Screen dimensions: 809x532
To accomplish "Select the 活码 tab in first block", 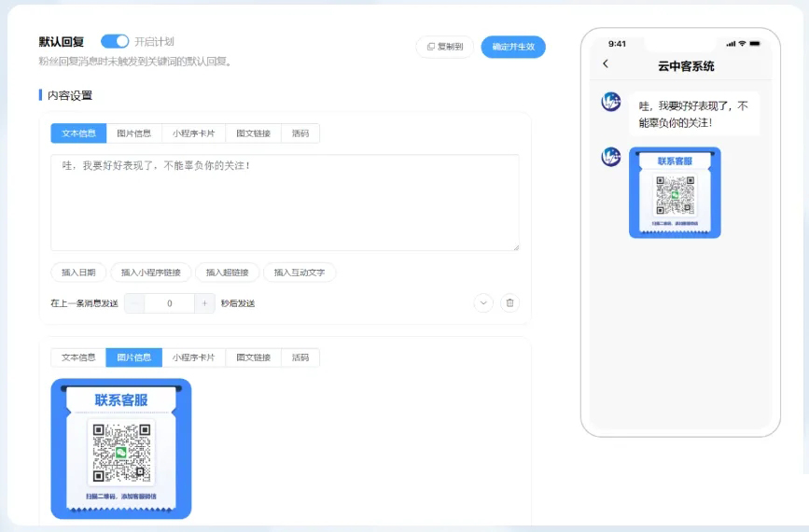I will coord(300,133).
